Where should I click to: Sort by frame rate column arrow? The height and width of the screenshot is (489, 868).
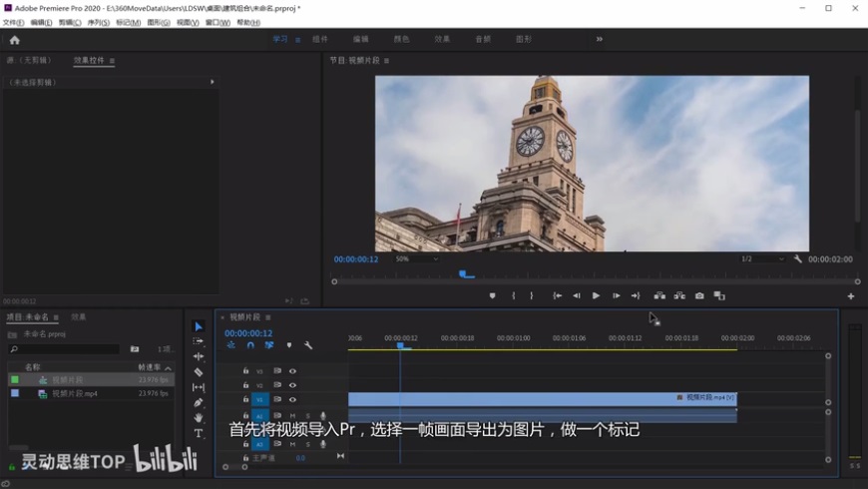pos(168,367)
